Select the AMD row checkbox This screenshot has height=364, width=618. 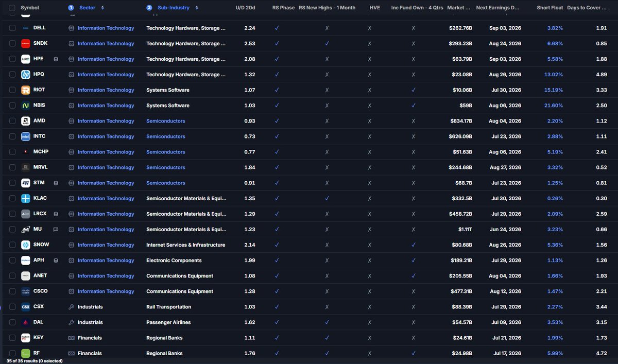pos(12,121)
